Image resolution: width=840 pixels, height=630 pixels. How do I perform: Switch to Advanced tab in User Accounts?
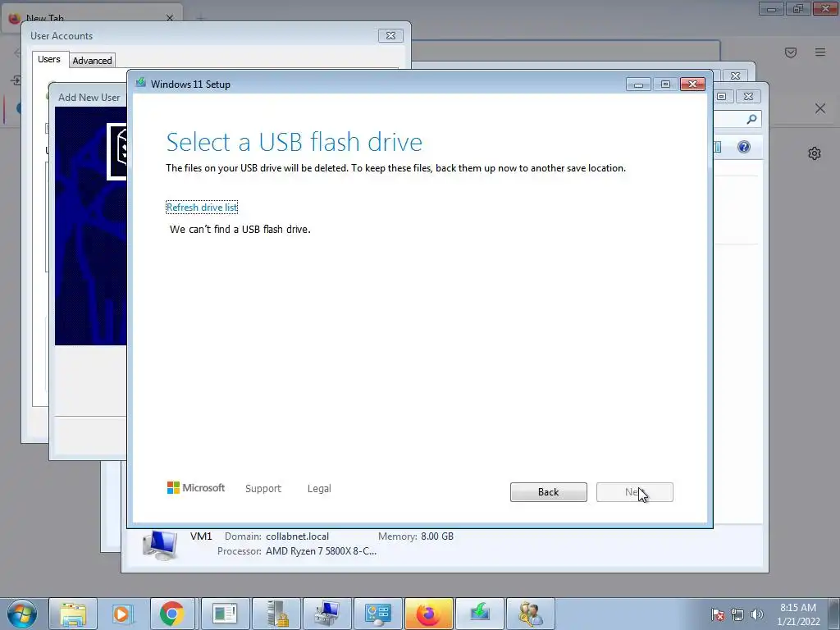pyautogui.click(x=92, y=61)
